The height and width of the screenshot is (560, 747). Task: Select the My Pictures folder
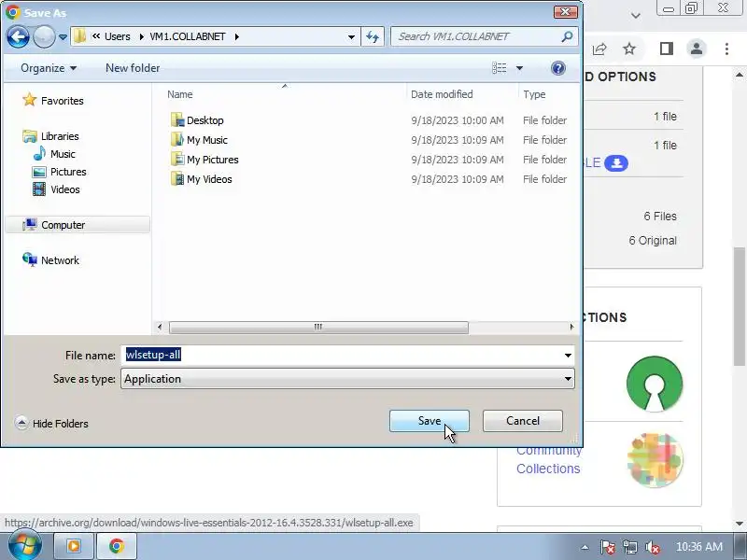(204, 160)
